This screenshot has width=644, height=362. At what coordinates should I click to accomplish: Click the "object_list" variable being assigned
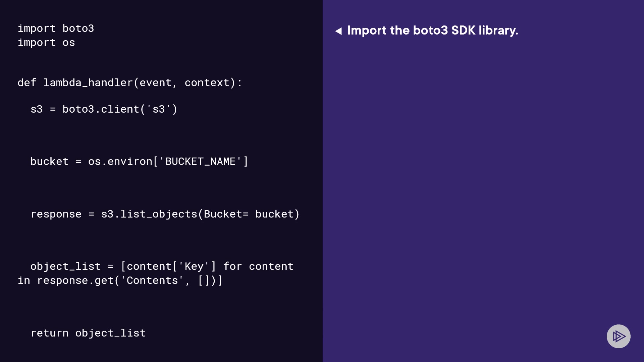[65, 266]
